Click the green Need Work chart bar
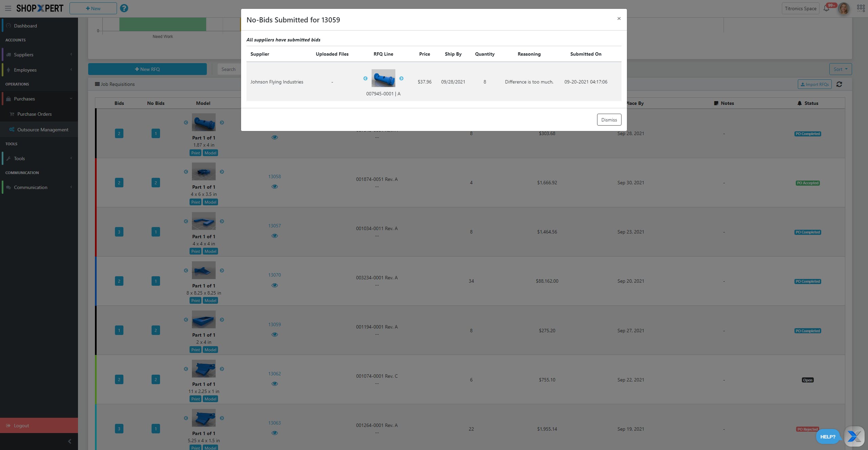 163,24
